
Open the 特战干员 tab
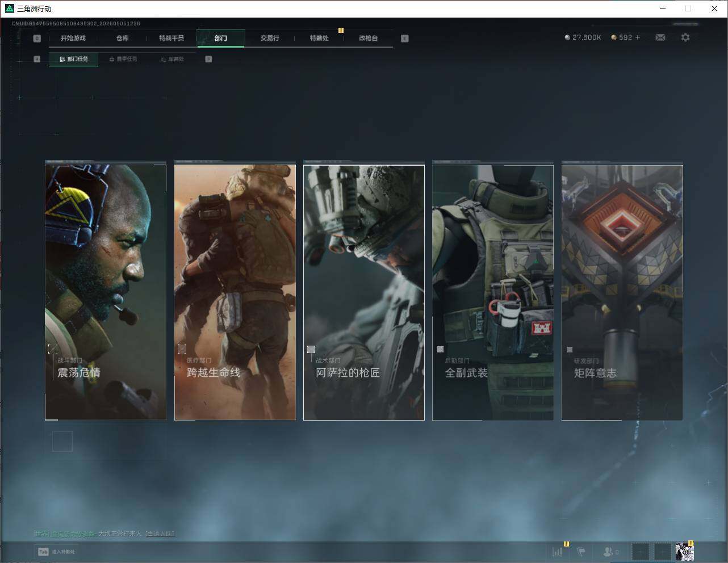coord(171,38)
